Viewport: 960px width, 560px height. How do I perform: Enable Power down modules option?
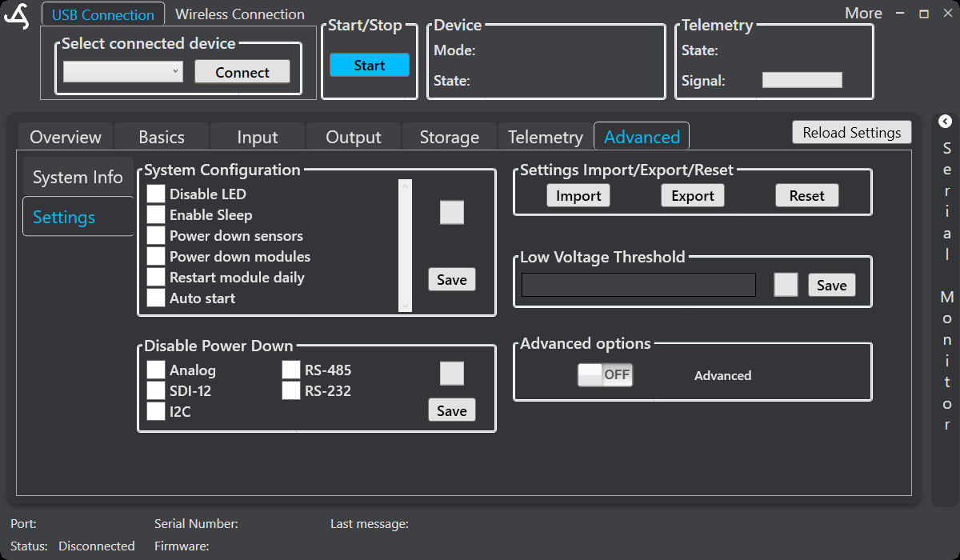[156, 257]
